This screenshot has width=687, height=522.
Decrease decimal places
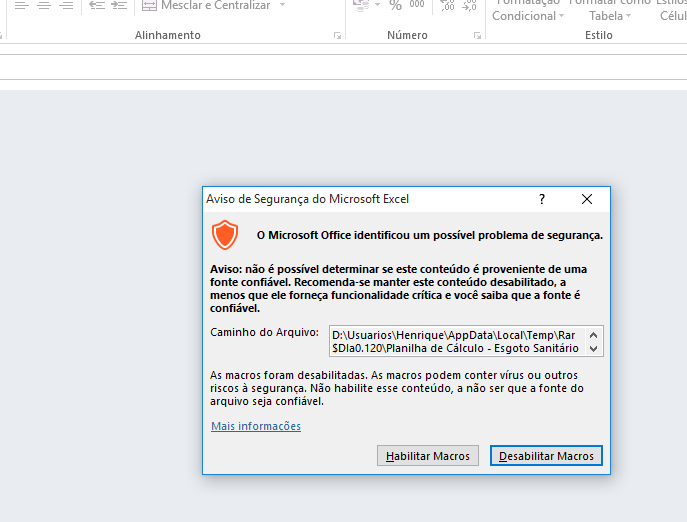pyautogui.click(x=469, y=5)
